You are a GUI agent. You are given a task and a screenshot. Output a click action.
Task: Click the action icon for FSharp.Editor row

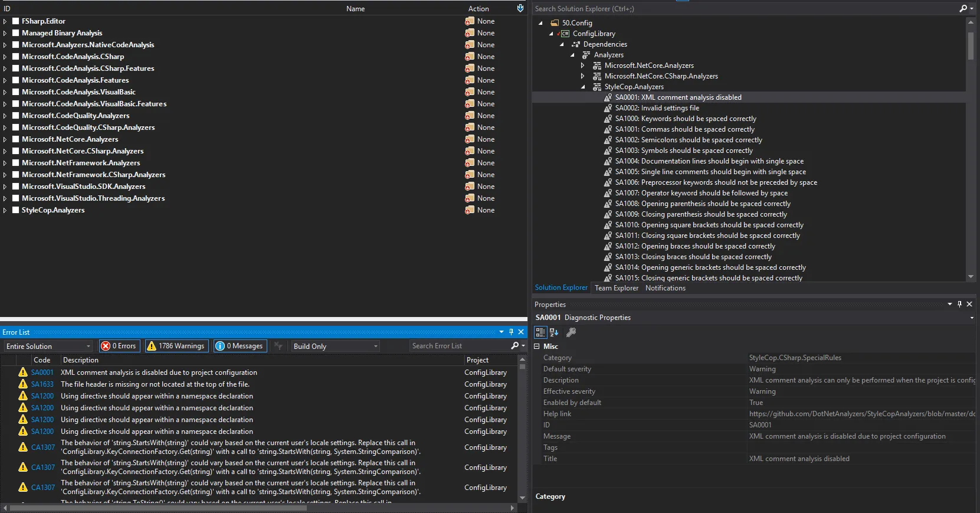470,21
